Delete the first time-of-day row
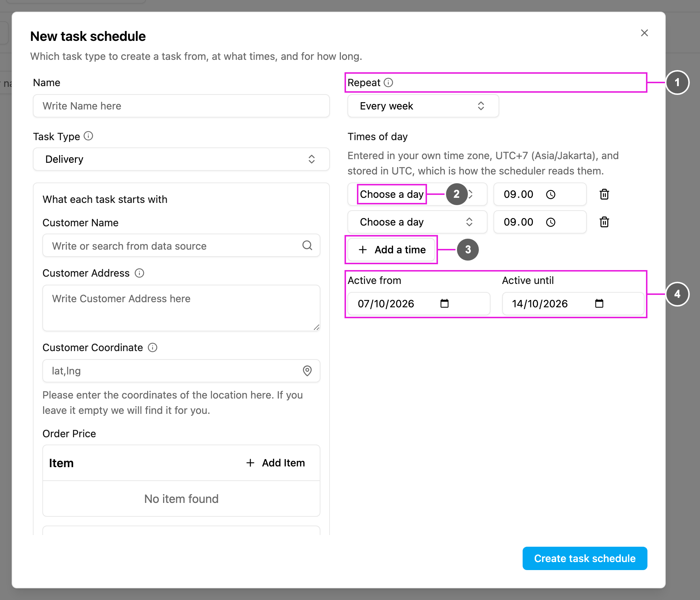The image size is (700, 600). [604, 194]
